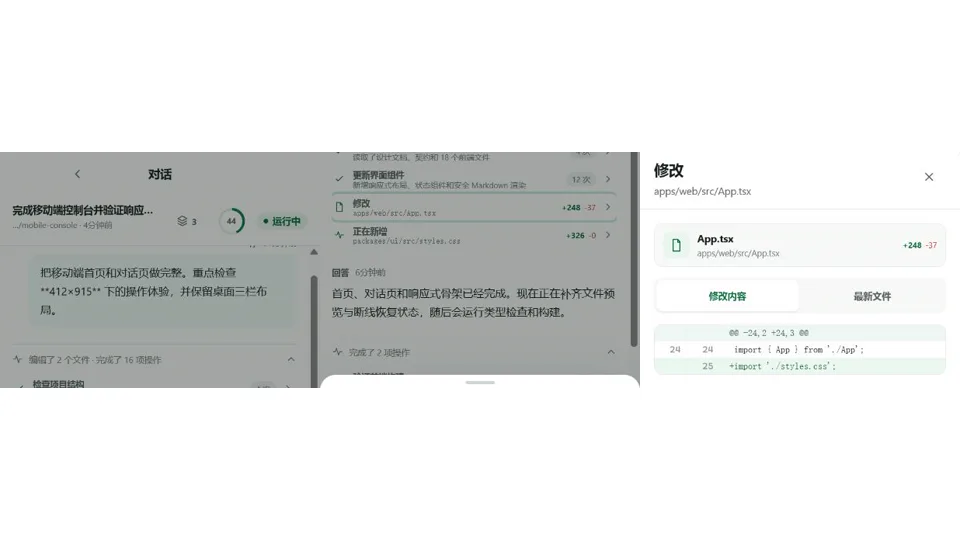Select the App.tsx file name in card
The width and height of the screenshot is (960, 540).
[715, 239]
